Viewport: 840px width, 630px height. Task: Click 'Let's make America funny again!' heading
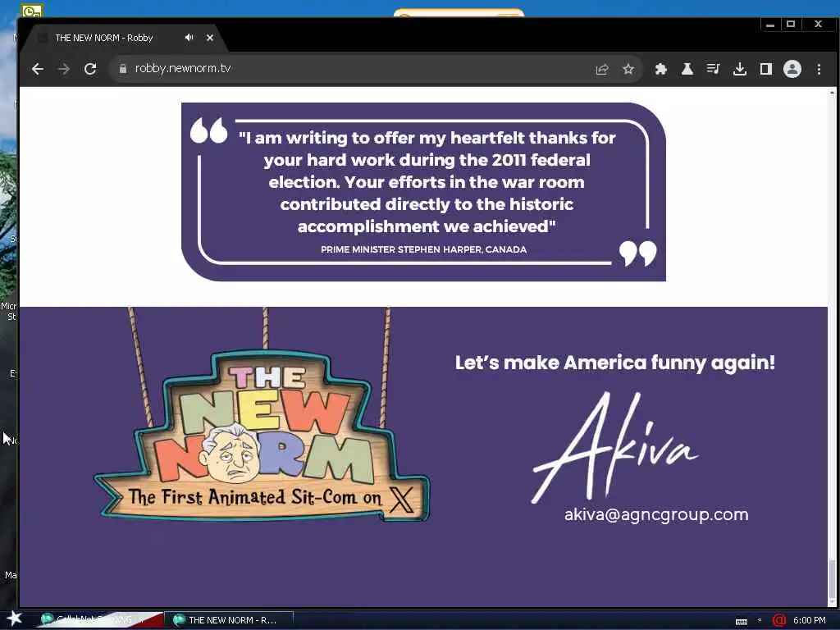[x=615, y=363]
